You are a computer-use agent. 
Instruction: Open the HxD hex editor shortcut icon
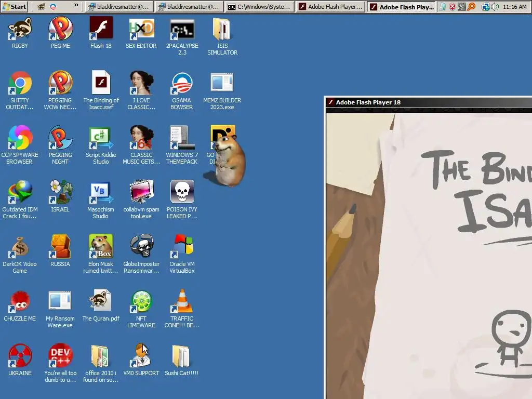coord(141,29)
